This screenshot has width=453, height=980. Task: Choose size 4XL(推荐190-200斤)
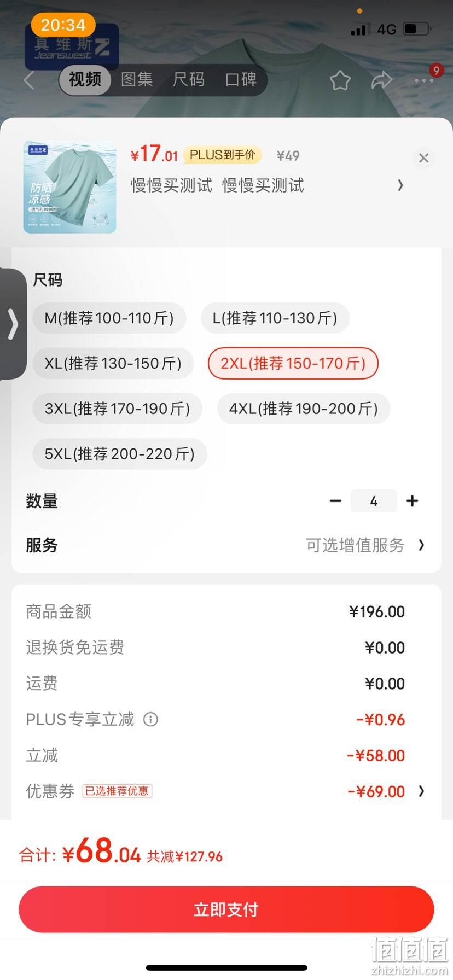pos(304,409)
